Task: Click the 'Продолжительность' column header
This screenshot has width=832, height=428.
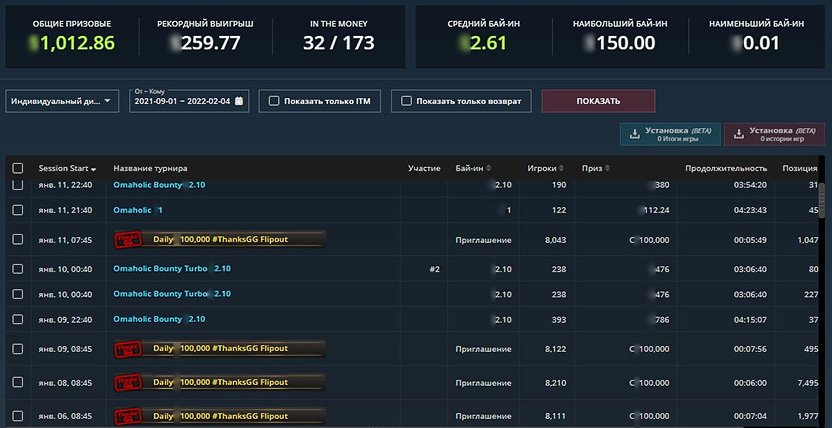Action: point(725,168)
